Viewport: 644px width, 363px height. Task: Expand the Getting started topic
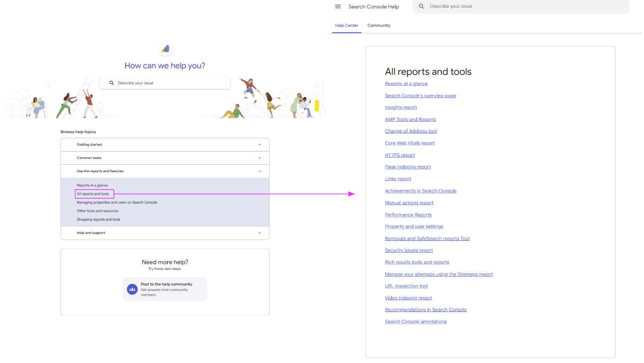click(x=165, y=145)
